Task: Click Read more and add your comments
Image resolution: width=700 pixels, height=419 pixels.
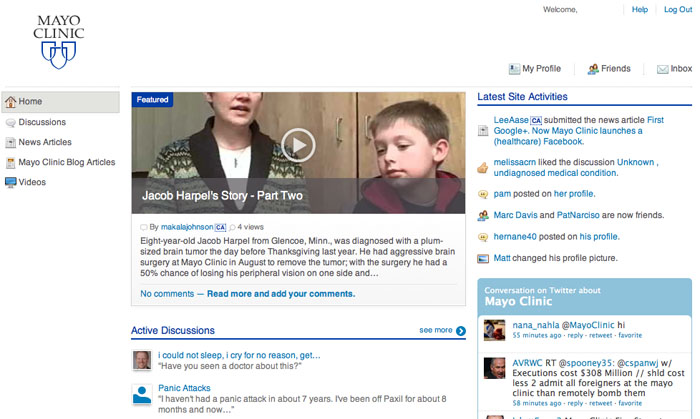Action: point(281,294)
